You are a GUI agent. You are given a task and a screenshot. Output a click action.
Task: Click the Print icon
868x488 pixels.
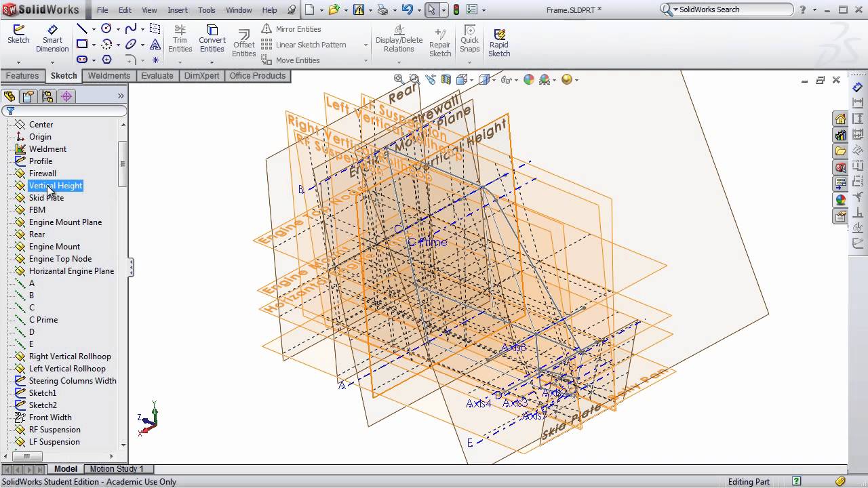pos(382,9)
